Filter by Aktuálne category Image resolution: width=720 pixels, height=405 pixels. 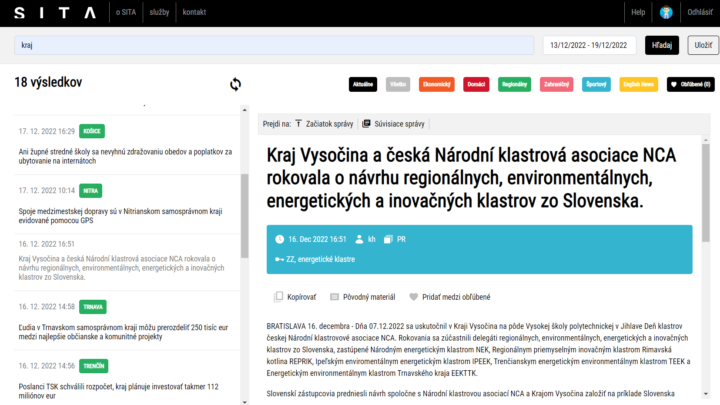(x=363, y=84)
